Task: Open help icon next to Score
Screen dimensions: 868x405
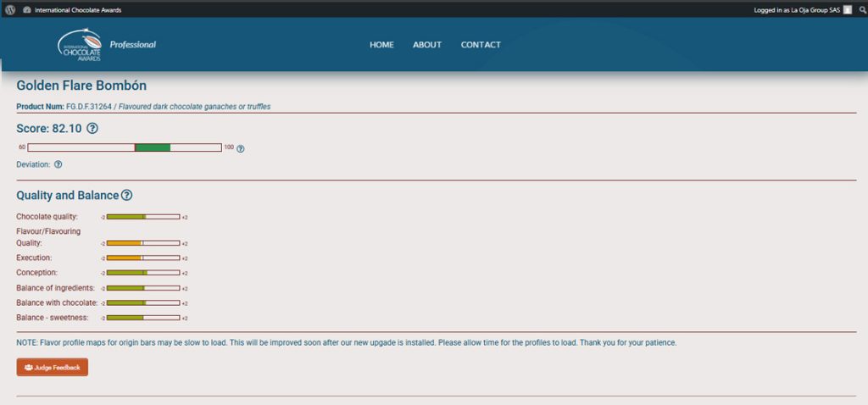Action: coord(92,129)
